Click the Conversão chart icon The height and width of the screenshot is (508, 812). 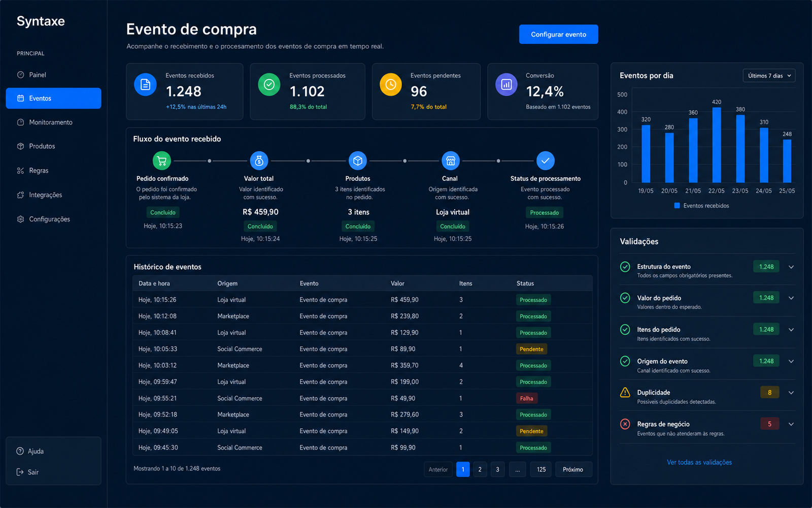(x=506, y=84)
